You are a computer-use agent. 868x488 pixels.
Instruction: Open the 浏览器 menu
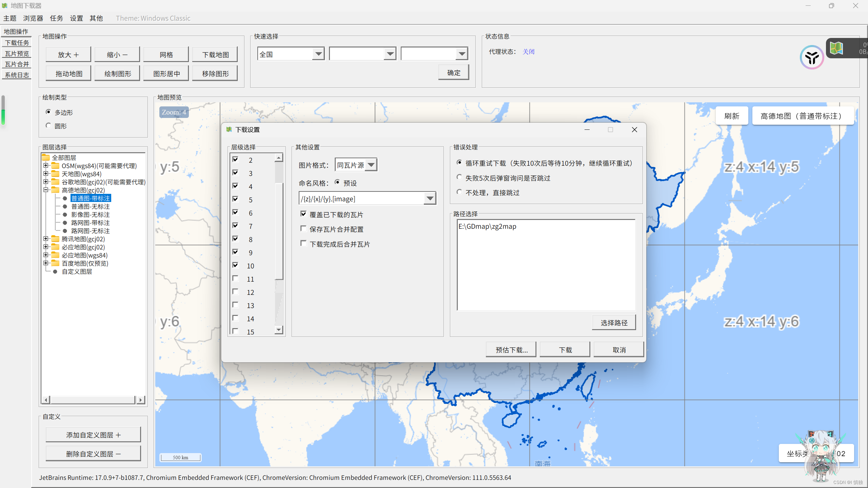[x=33, y=18]
